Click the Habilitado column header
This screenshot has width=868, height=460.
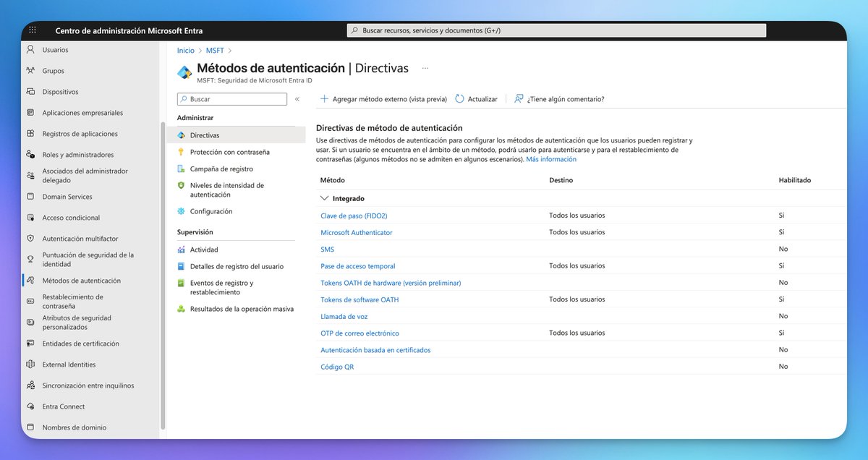pos(795,180)
